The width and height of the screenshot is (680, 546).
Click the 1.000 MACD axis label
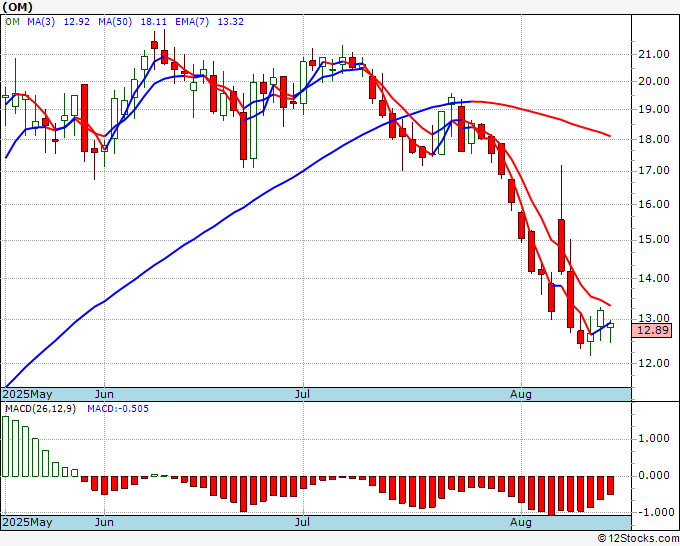(654, 438)
